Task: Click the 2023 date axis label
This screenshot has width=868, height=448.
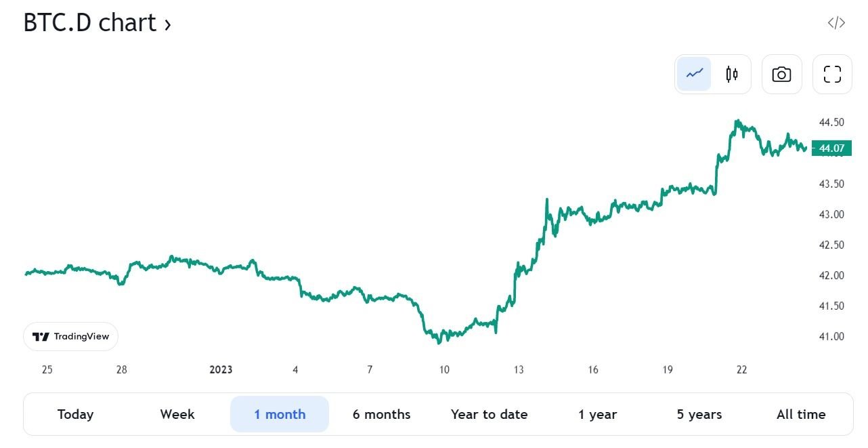Action: coord(221,369)
